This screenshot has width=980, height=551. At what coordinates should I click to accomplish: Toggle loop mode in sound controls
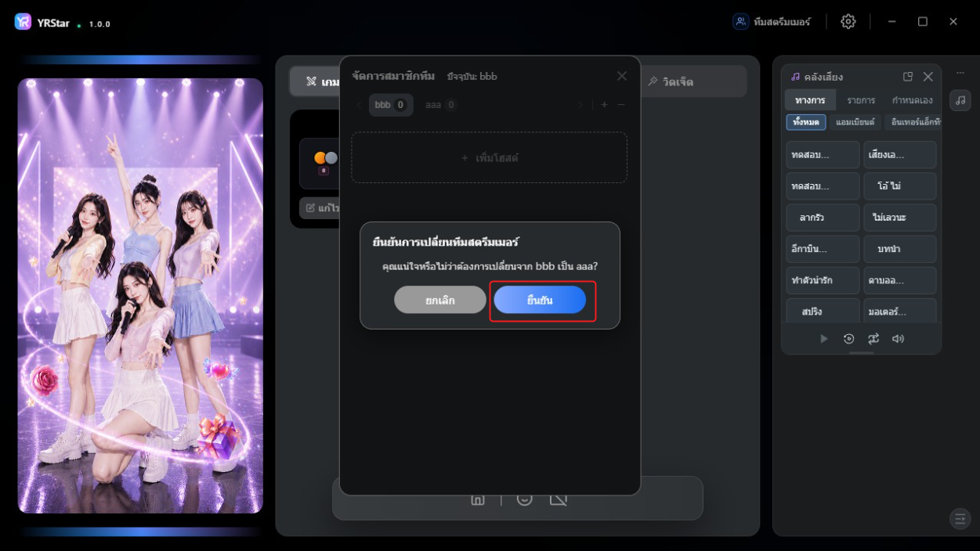873,339
